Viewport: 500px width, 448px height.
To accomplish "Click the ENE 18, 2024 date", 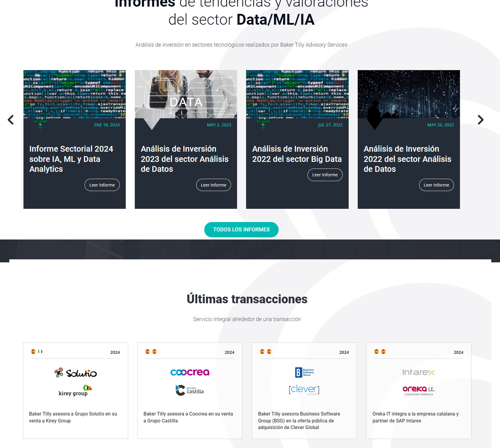I will click(x=107, y=125).
